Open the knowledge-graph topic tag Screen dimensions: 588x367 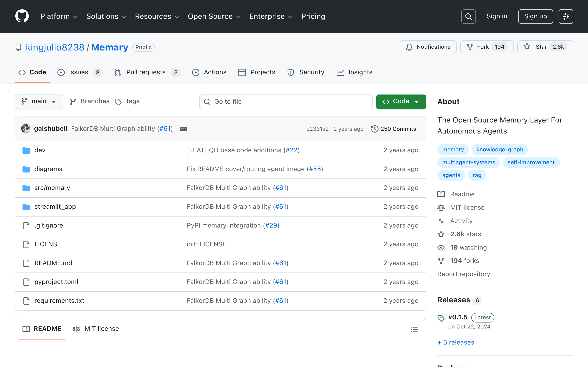(500, 149)
